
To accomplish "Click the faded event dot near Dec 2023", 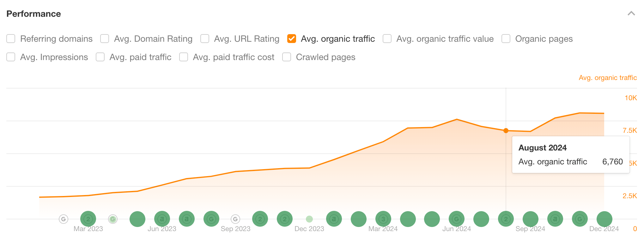I will tap(309, 219).
